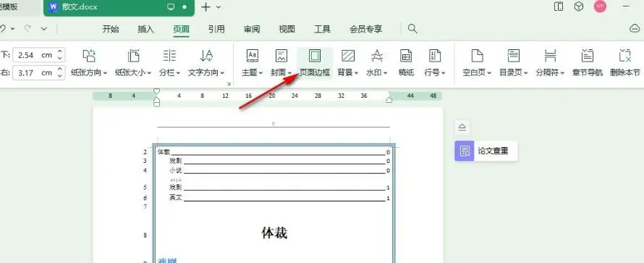Click 删除本节 delete section button
This screenshot has height=263, width=644.
[624, 63]
